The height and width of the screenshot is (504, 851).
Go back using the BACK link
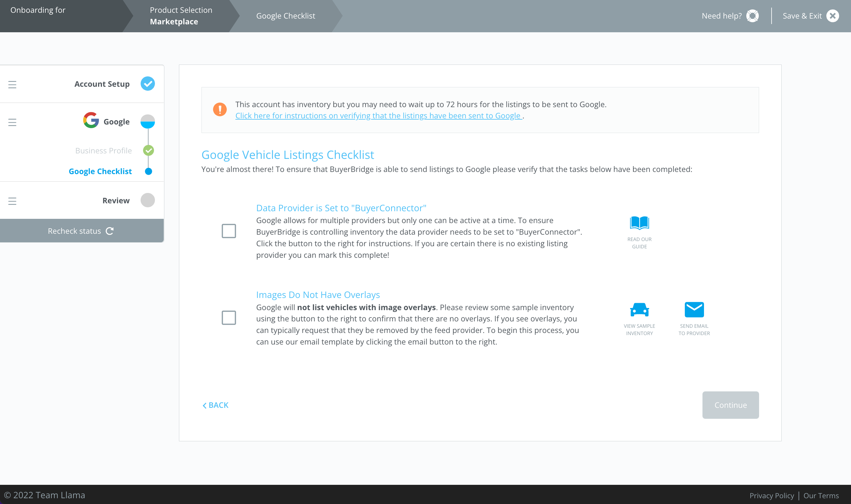click(215, 405)
